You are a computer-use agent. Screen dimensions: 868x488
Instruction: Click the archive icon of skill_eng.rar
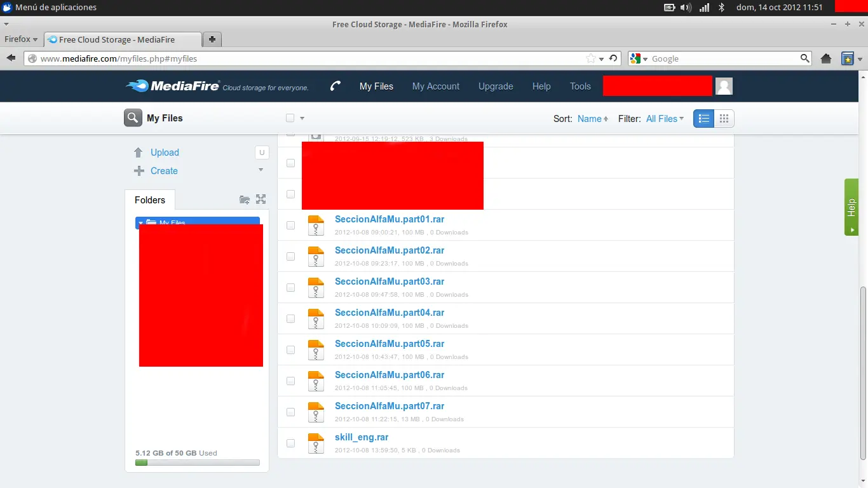[x=316, y=444]
